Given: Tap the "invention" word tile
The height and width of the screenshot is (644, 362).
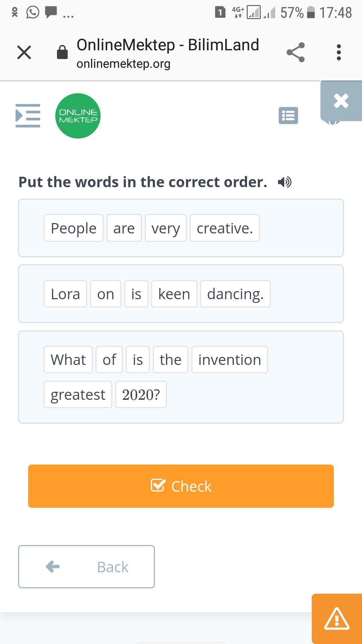Looking at the screenshot, I should (x=230, y=360).
